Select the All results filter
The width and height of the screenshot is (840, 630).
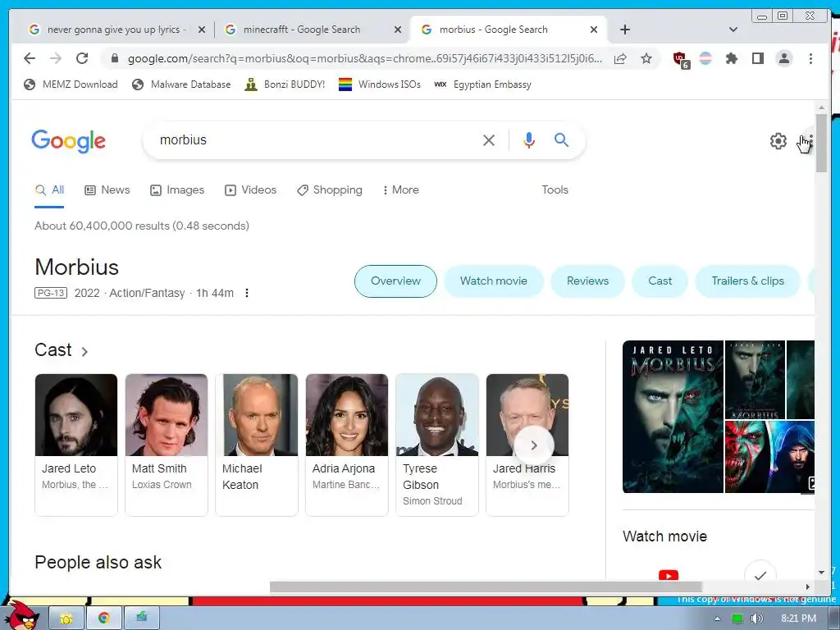pyautogui.click(x=49, y=190)
